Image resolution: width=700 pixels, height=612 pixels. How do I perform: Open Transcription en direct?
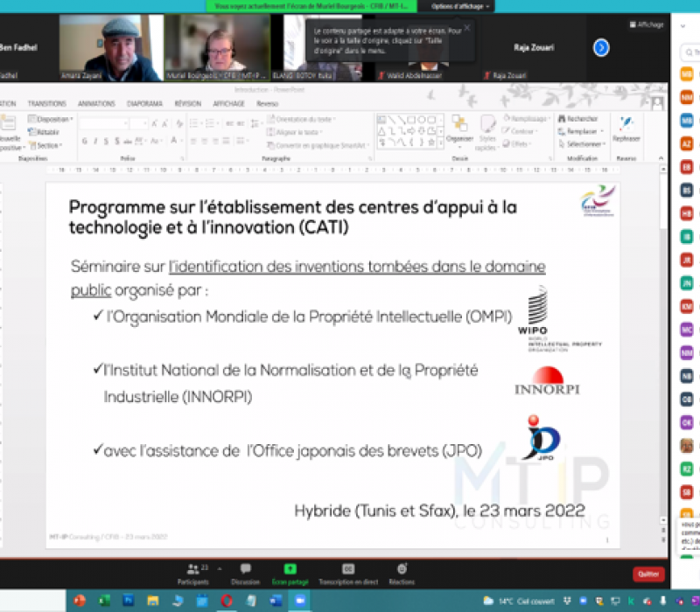347,569
